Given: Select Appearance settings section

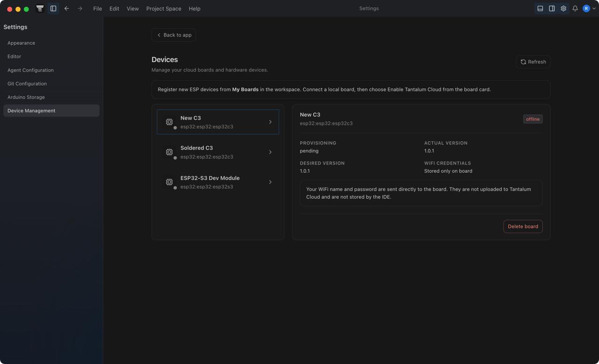Looking at the screenshot, I should (51, 43).
